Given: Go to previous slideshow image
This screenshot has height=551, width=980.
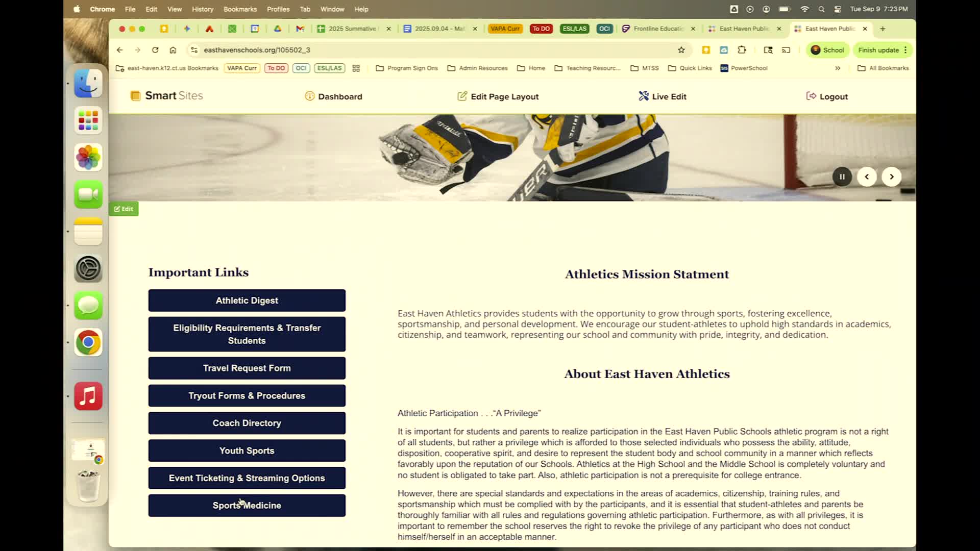Looking at the screenshot, I should (866, 177).
